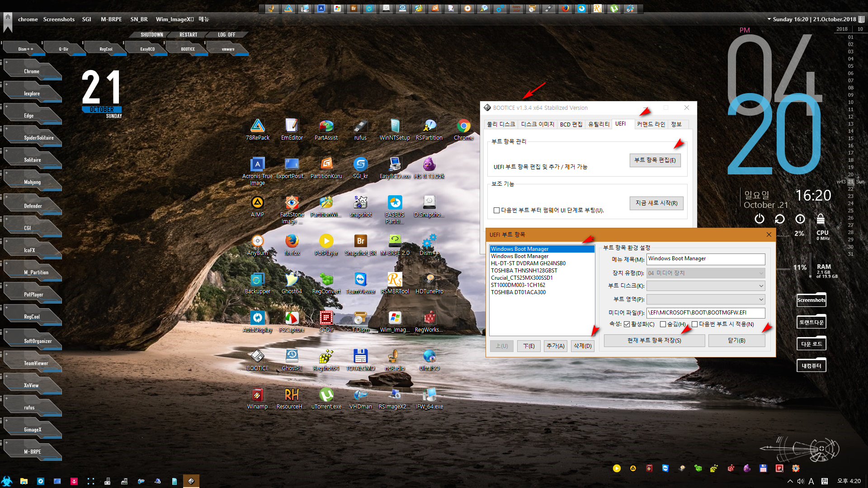Open Chrome desktop icon

pos(463,129)
